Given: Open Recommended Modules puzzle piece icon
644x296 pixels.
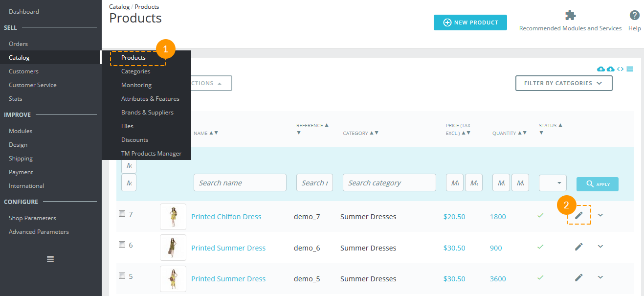Looking at the screenshot, I should pos(570,15).
